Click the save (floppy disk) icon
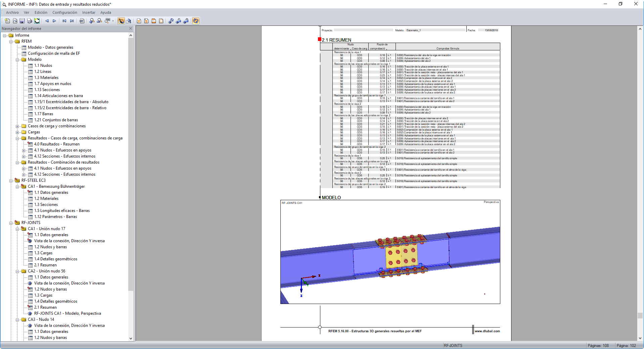This screenshot has height=349, width=644. click(22, 21)
